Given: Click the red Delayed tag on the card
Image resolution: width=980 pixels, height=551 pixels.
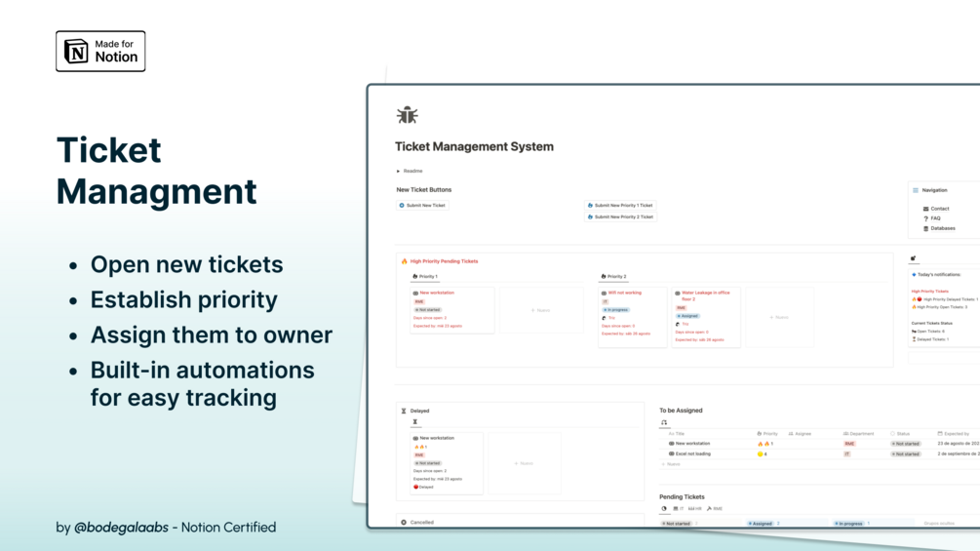Looking at the screenshot, I should pos(423,487).
